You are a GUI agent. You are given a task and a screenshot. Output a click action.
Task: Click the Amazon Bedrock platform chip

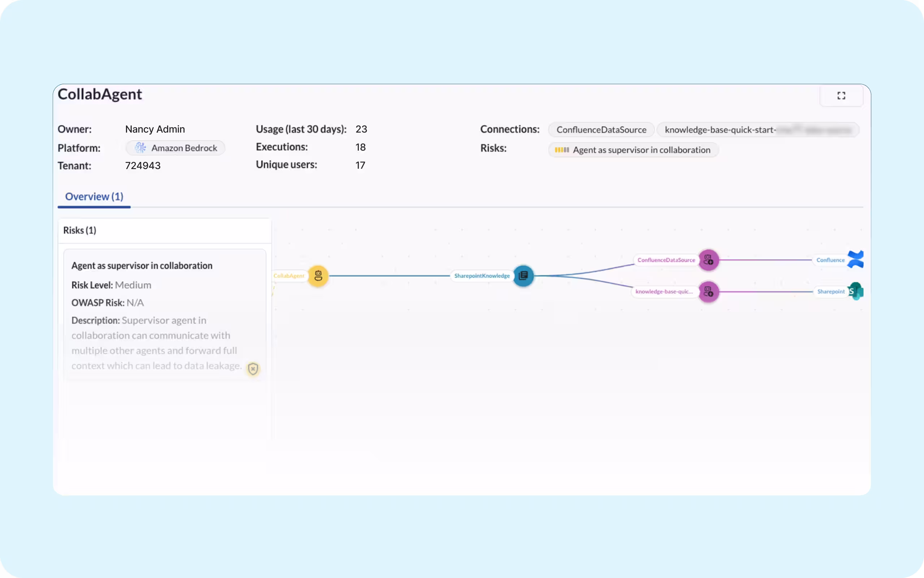175,148
